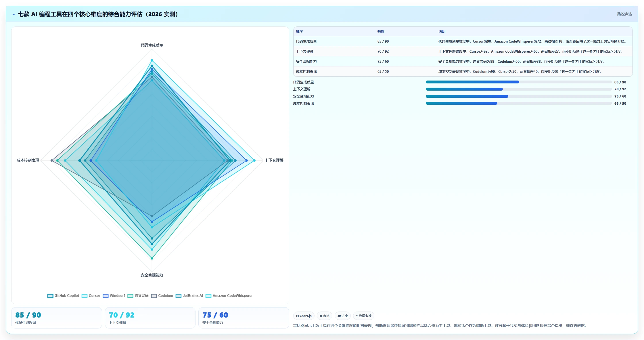Click the small icon before the dashboard title
This screenshot has width=644, height=340.
[x=14, y=14]
